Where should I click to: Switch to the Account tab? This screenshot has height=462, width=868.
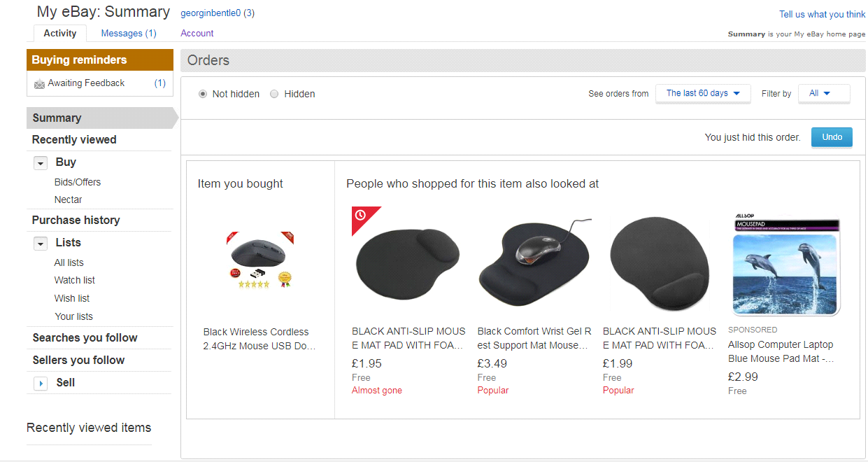197,33
